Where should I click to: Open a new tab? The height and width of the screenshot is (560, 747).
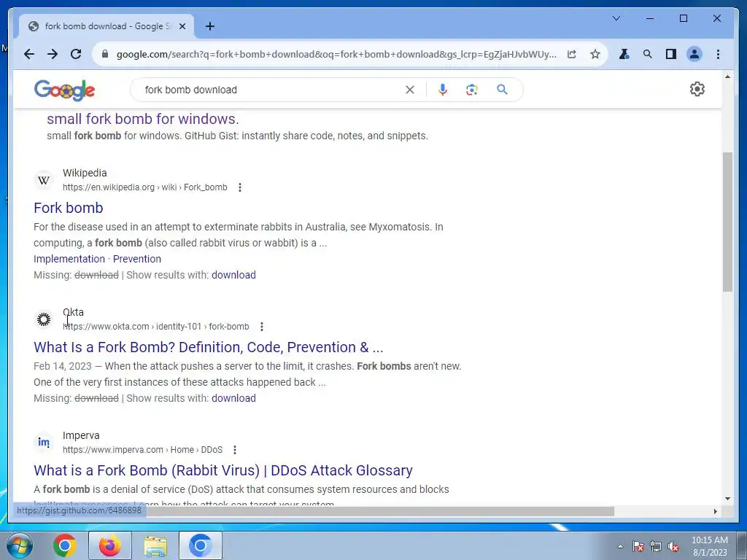pyautogui.click(x=210, y=26)
